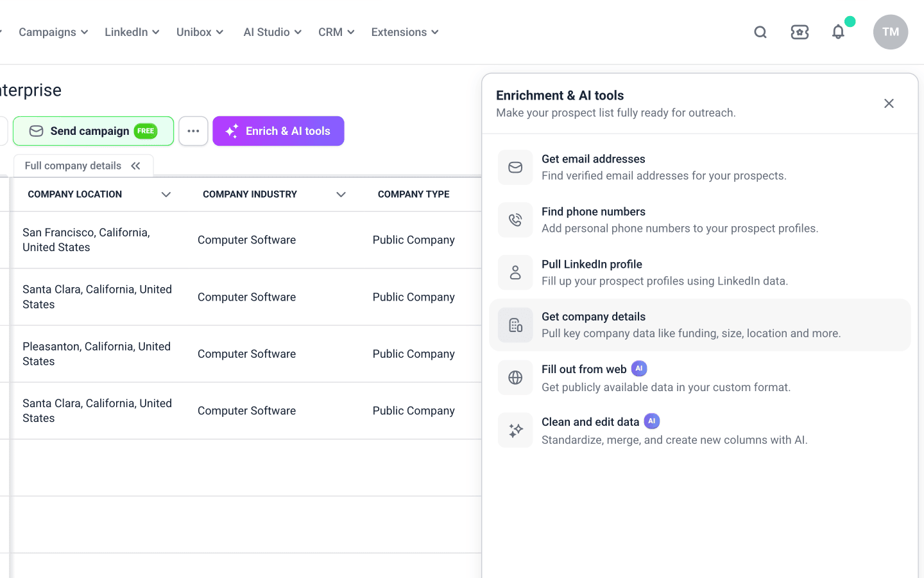Image resolution: width=924 pixels, height=578 pixels.
Task: Click the phone icon for Find phone numbers
Action: (515, 220)
